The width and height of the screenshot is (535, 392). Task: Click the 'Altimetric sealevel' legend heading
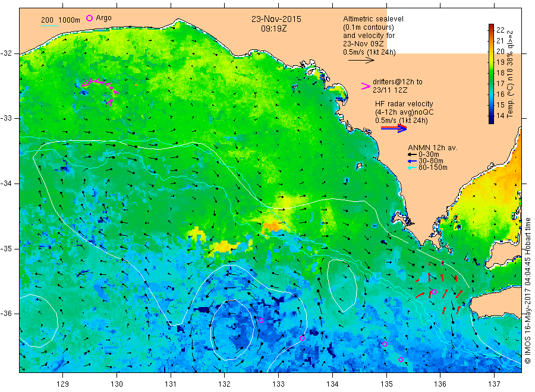(373, 19)
